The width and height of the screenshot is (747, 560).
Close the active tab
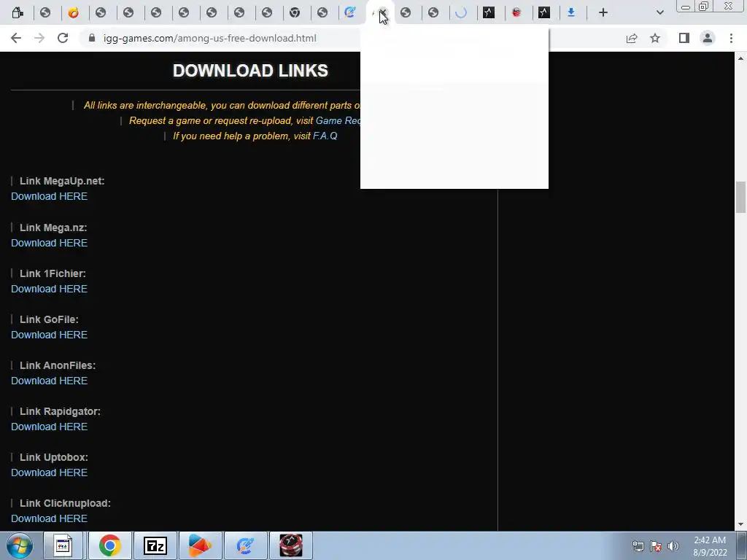(383, 12)
